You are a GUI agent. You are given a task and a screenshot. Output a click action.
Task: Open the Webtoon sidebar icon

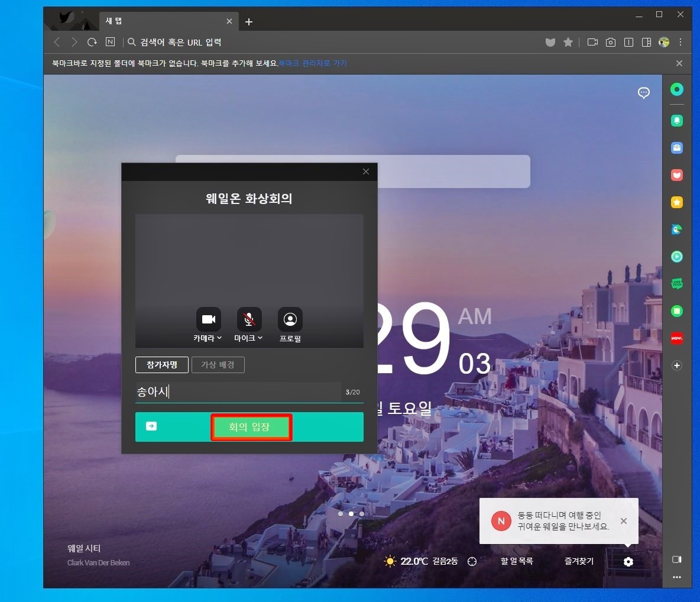coord(677,284)
